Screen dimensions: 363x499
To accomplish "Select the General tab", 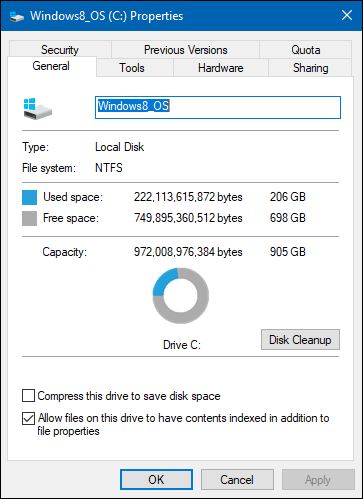I will click(51, 66).
